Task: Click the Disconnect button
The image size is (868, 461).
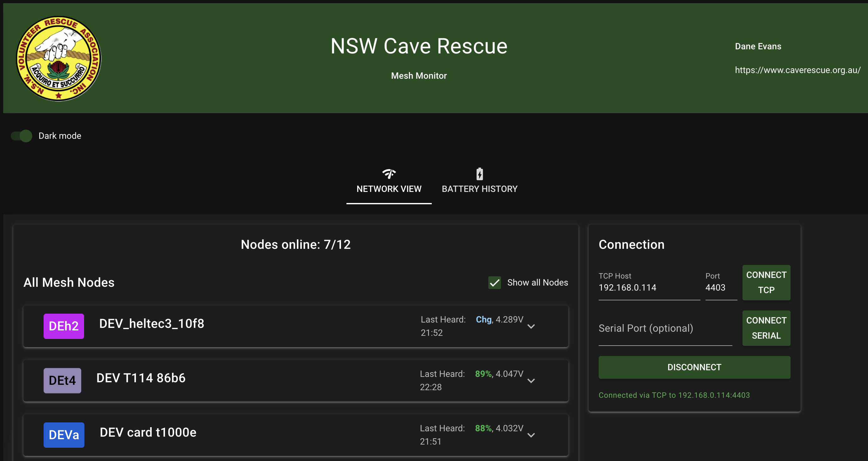Action: point(694,367)
